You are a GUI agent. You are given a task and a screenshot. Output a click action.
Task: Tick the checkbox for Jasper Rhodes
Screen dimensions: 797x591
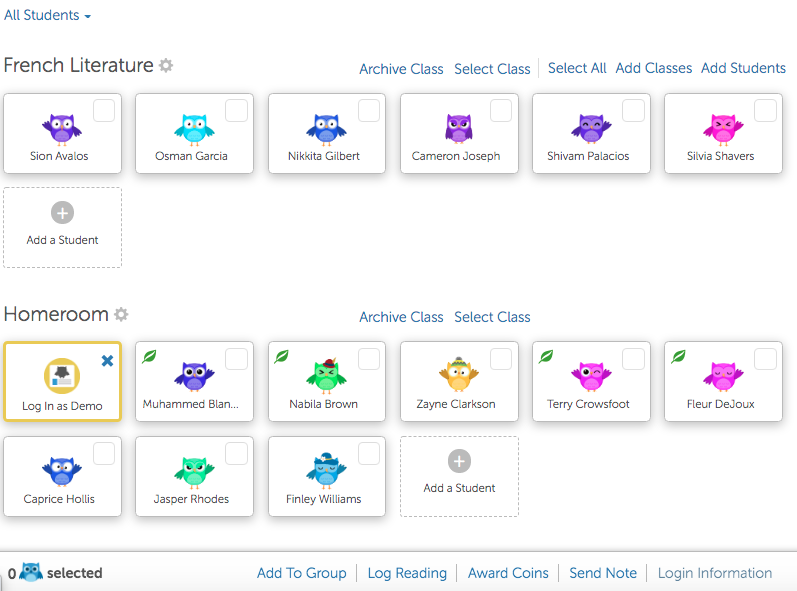[x=236, y=454]
